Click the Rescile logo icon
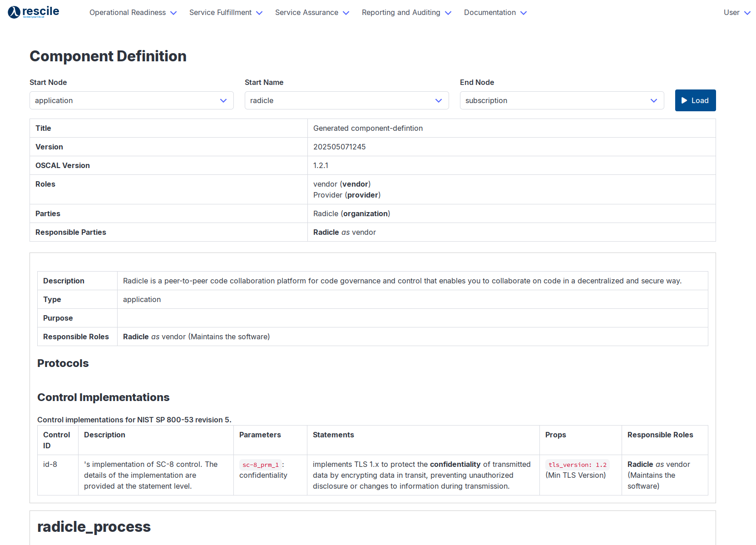 14,12
